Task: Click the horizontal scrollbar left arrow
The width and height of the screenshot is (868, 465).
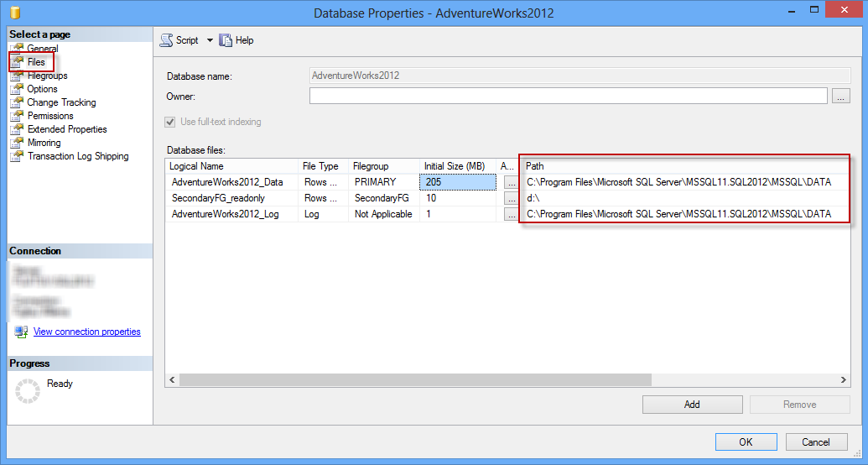Action: click(172, 379)
